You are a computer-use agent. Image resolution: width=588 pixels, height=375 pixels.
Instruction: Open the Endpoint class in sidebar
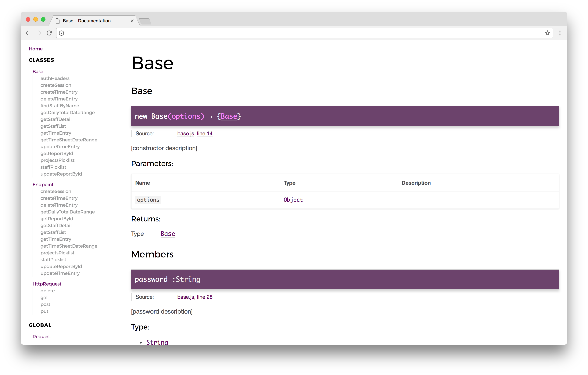click(x=43, y=185)
